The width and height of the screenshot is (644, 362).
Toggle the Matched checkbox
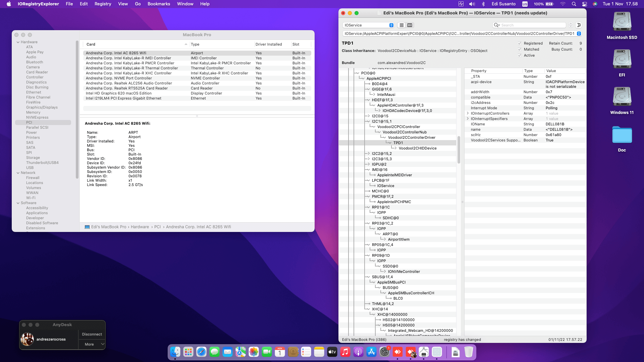click(x=520, y=49)
